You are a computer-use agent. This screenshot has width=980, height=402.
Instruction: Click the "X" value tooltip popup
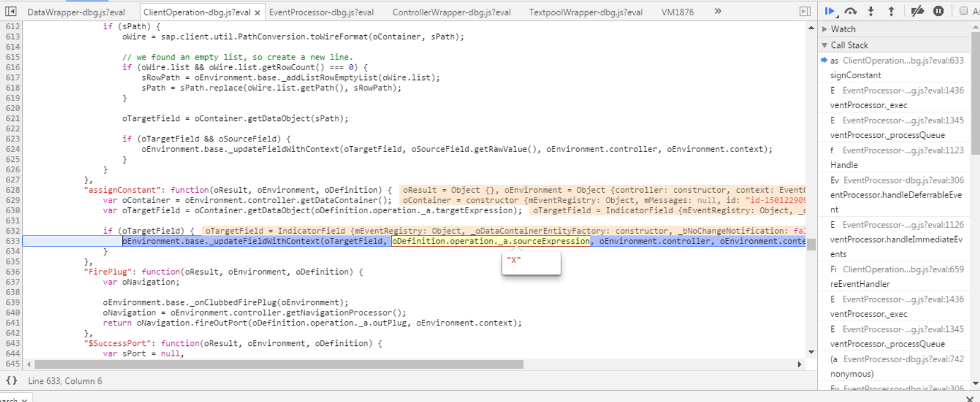pyautogui.click(x=531, y=263)
